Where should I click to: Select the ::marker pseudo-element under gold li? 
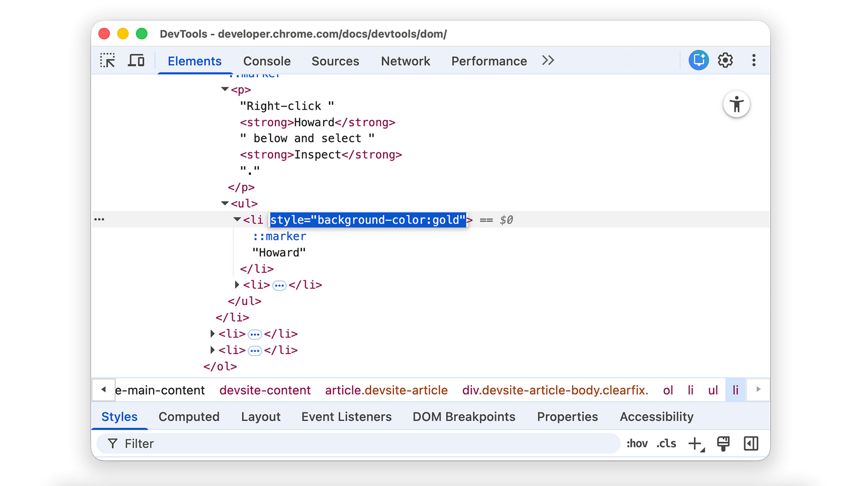(279, 236)
